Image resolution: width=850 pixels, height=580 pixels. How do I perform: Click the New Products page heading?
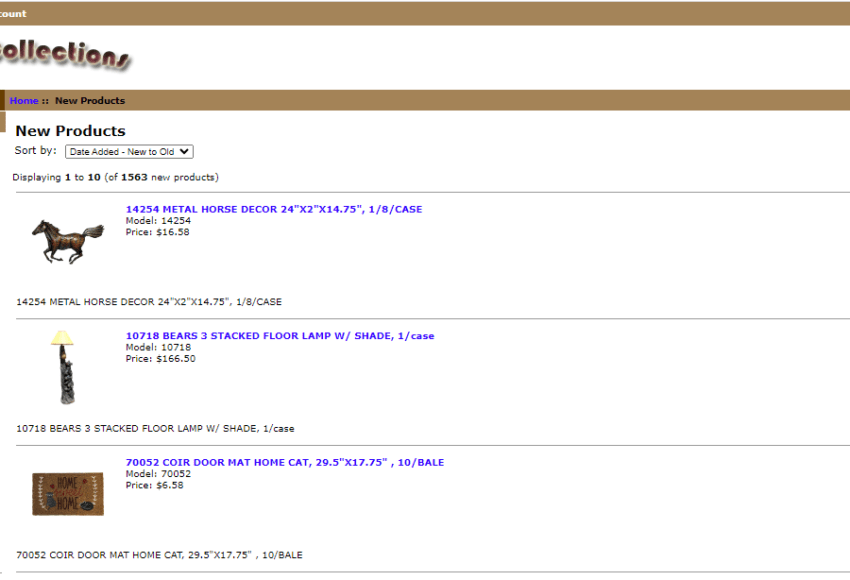tap(70, 131)
